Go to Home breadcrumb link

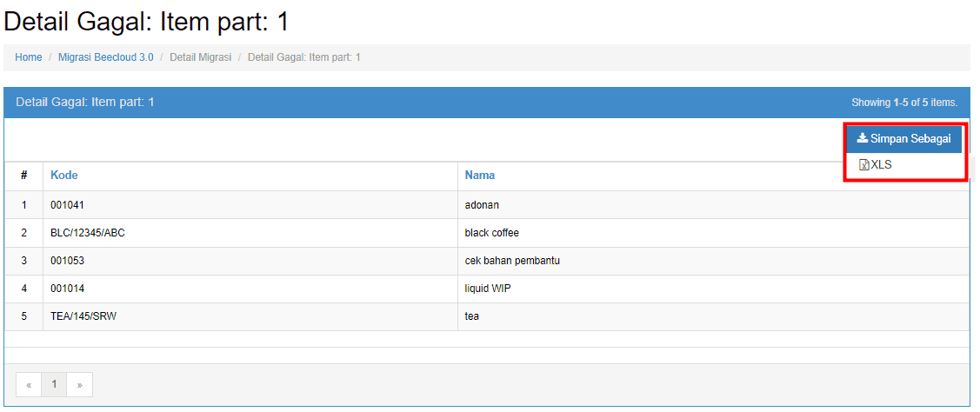28,57
